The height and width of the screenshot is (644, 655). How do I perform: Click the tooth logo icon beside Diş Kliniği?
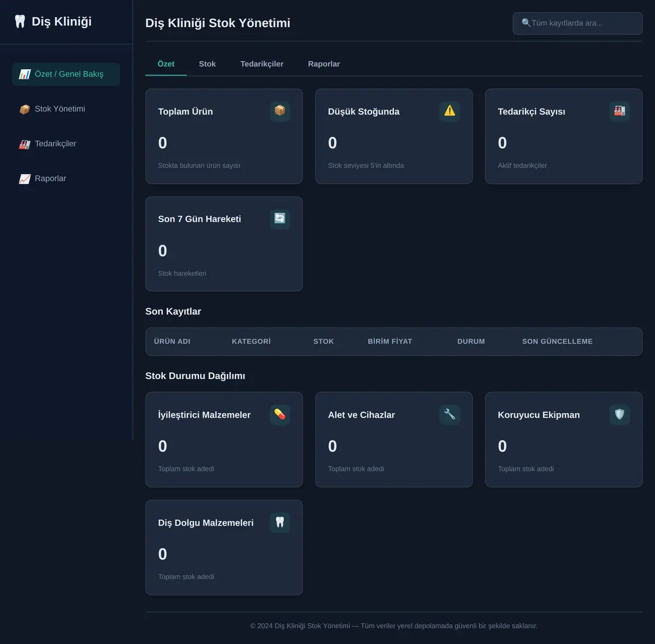pyautogui.click(x=20, y=22)
